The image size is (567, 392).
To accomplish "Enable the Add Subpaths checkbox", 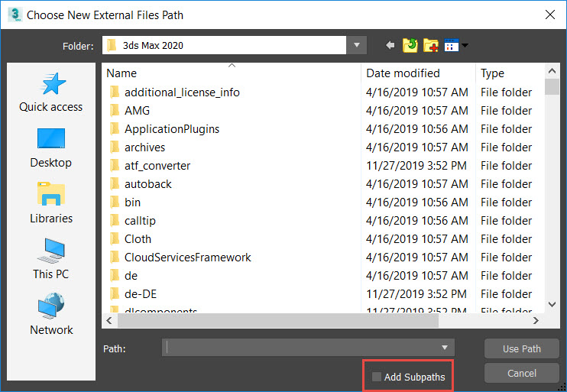I will click(376, 377).
